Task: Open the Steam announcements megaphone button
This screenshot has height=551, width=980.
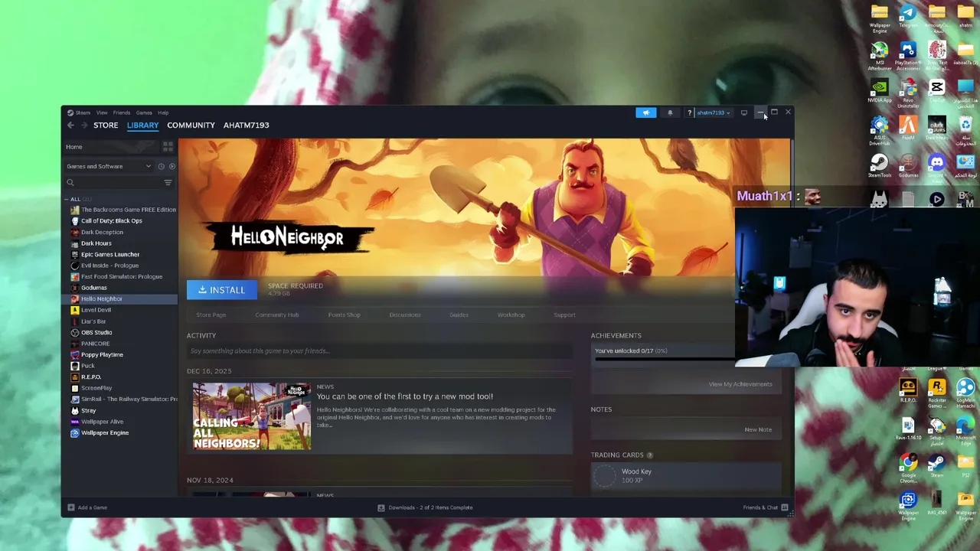Action: [645, 112]
